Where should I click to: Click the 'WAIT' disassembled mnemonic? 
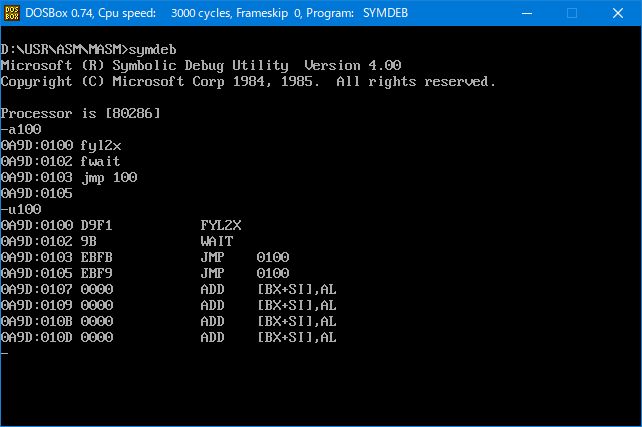pyautogui.click(x=217, y=241)
